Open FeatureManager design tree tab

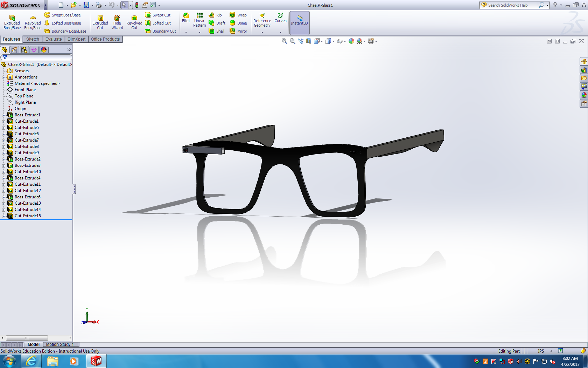point(5,50)
